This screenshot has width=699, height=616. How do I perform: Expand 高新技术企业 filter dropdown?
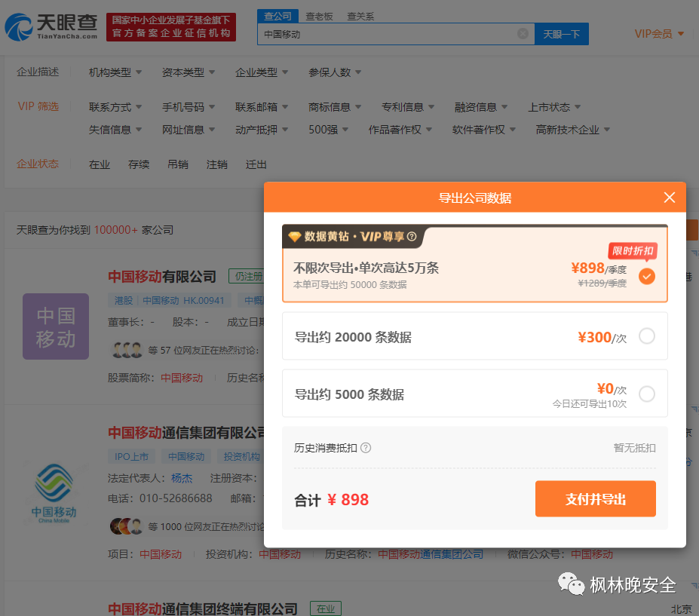(x=573, y=130)
